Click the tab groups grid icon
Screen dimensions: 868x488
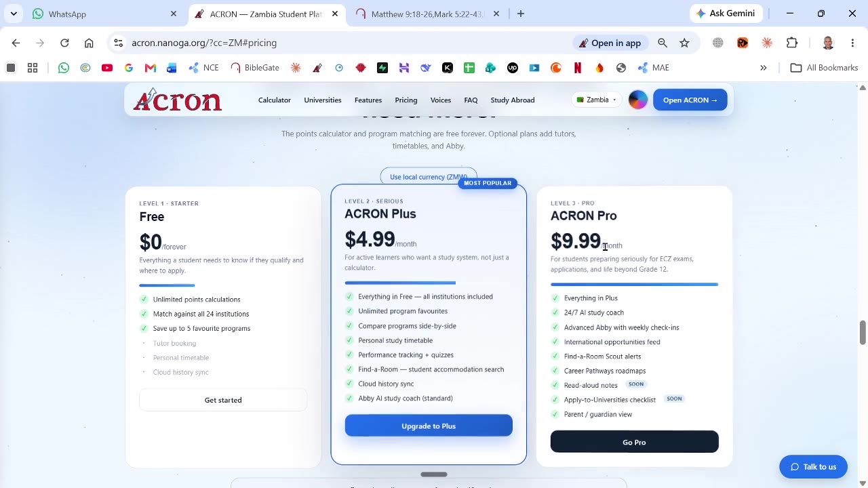pos(33,68)
